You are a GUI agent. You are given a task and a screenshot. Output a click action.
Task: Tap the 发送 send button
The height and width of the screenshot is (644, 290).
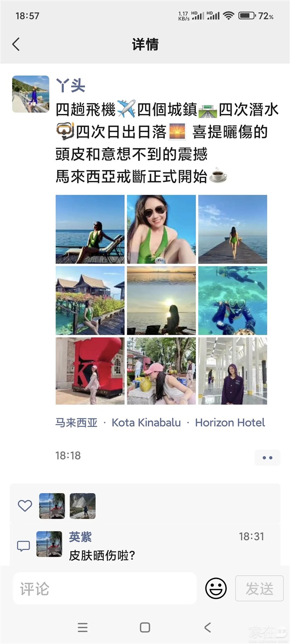259,588
